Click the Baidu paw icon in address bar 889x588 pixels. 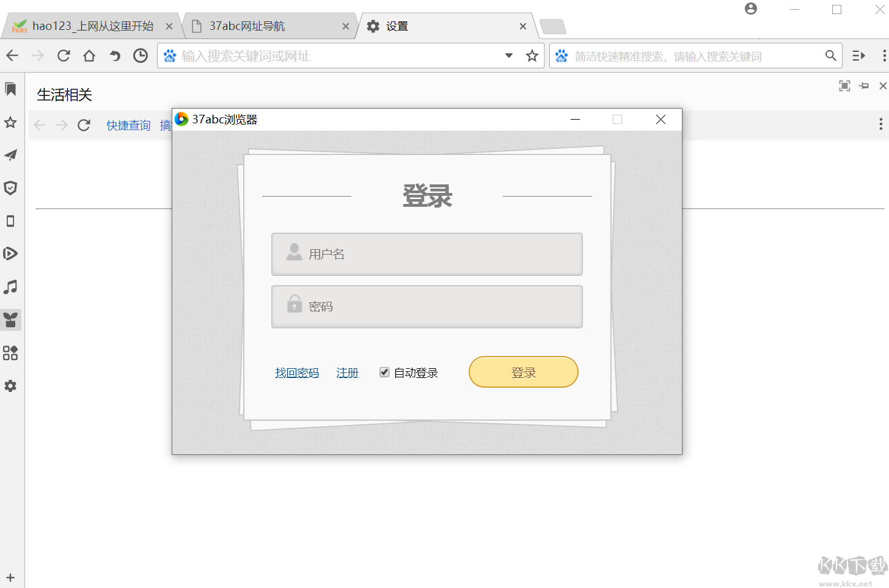click(170, 56)
